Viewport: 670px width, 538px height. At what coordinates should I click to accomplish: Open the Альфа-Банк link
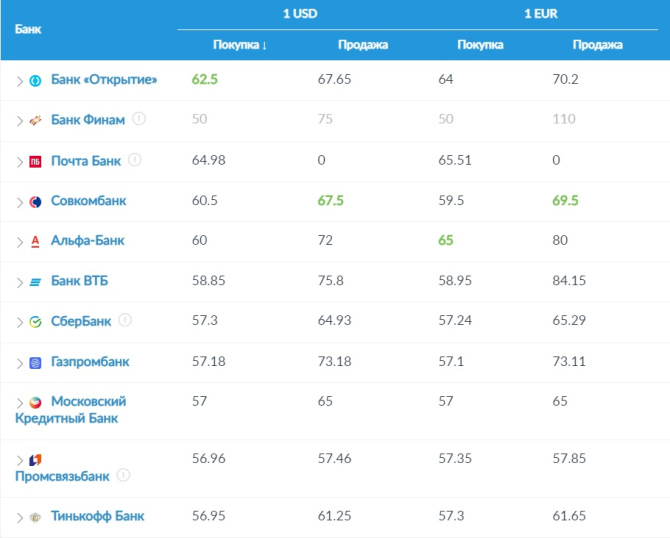point(88,241)
